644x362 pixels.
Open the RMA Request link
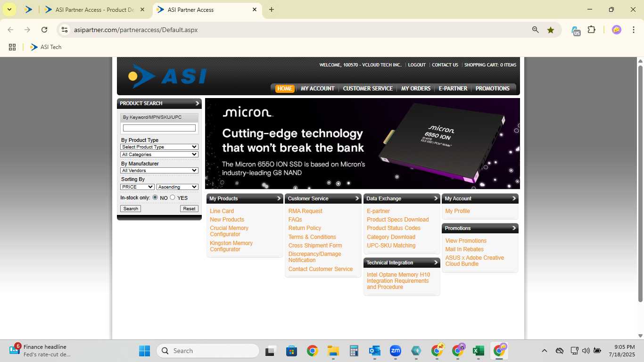(x=305, y=211)
